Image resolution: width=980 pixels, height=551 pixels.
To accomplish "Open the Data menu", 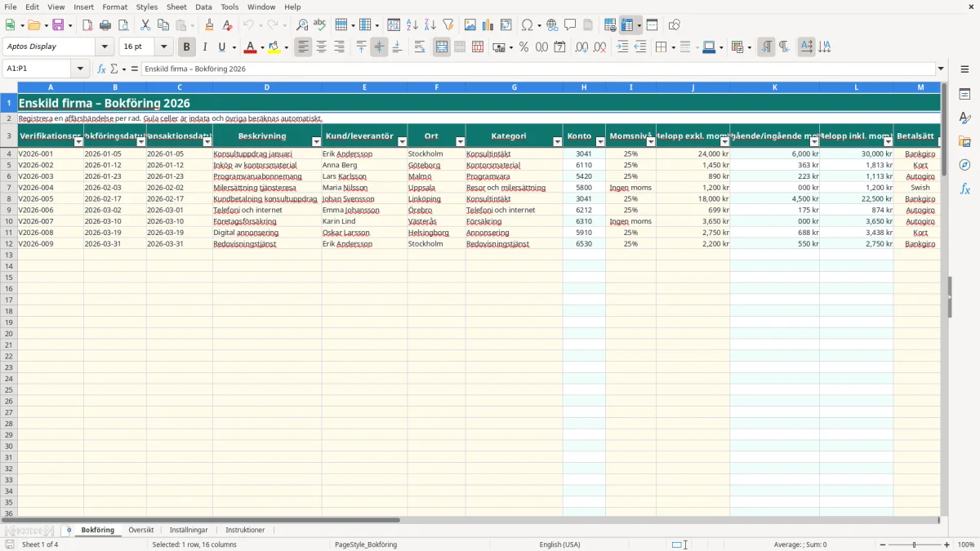I will point(203,7).
